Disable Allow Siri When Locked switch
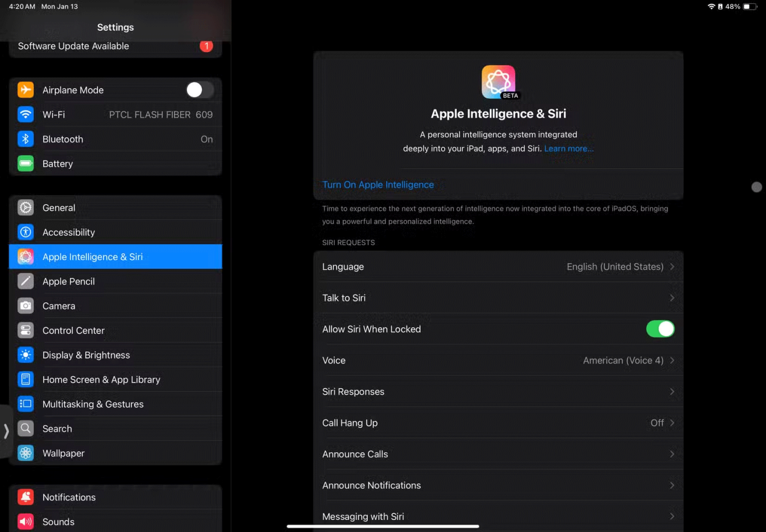 660,329
